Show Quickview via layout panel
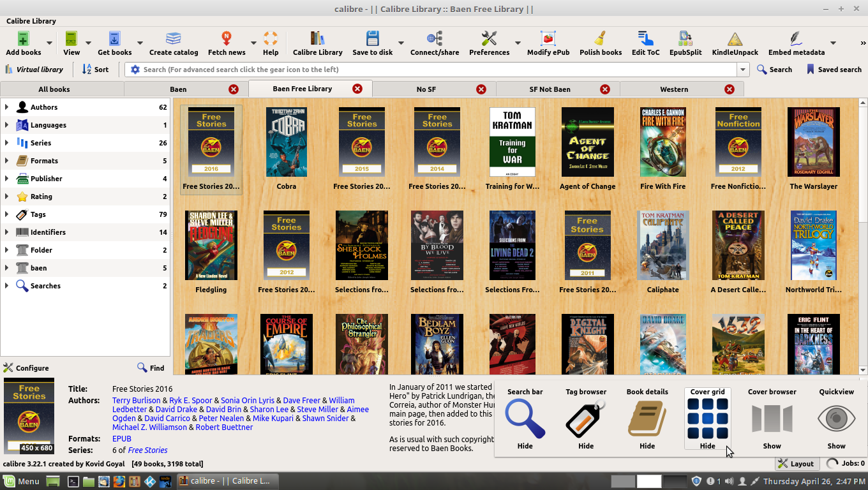This screenshot has height=490, width=868. 836,419
